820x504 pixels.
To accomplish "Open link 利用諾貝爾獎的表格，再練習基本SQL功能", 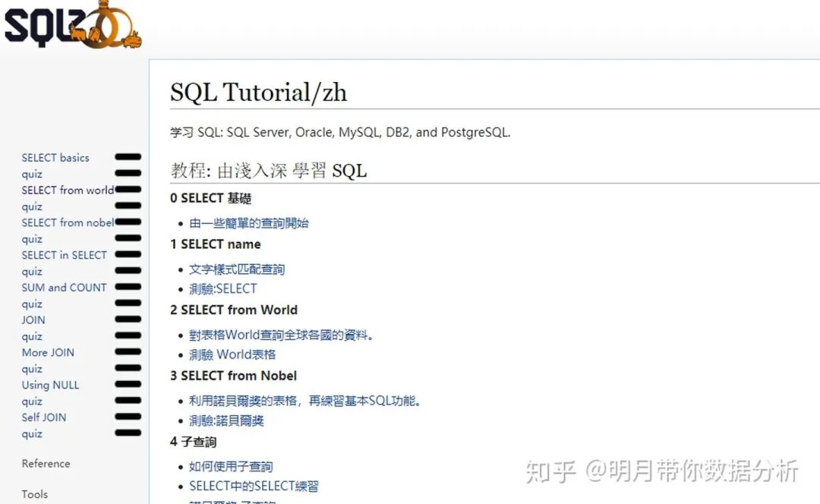I will pyautogui.click(x=305, y=401).
